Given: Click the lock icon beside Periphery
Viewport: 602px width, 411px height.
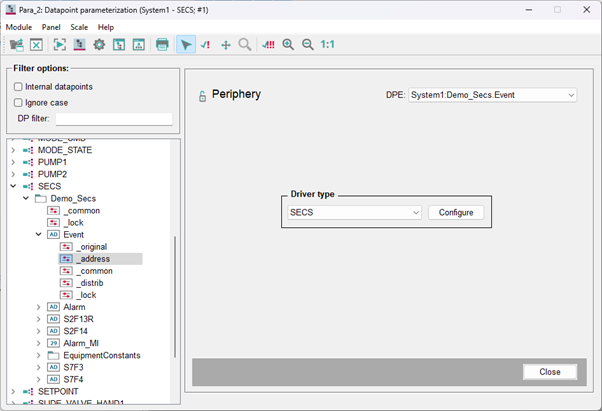Looking at the screenshot, I should 201,96.
